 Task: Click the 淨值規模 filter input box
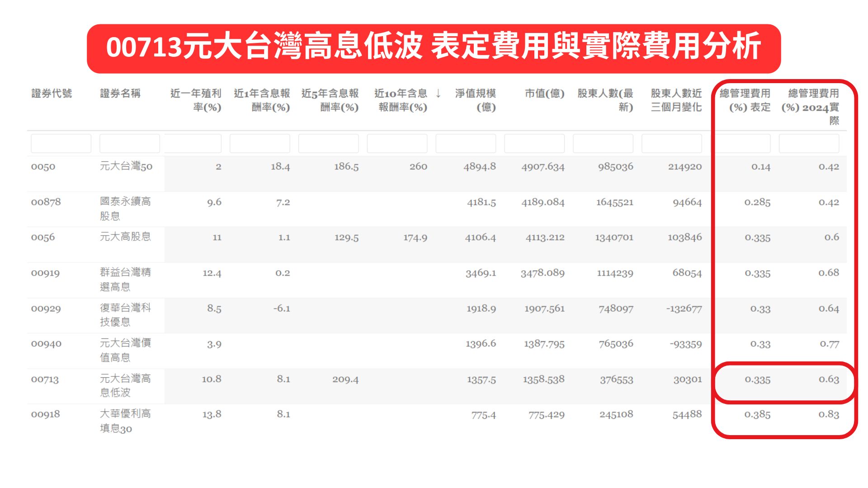pyautogui.click(x=466, y=144)
